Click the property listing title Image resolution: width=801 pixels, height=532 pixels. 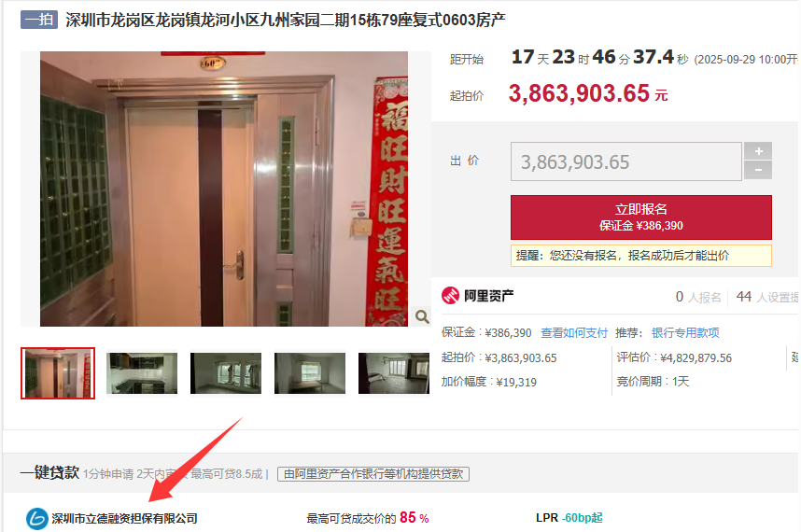click(x=286, y=20)
